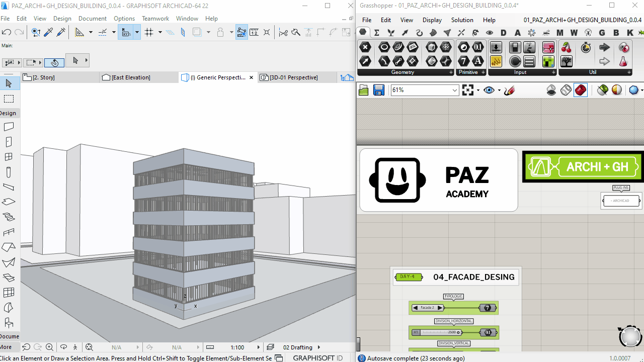This screenshot has width=644, height=362.
Task: Click the Grasshopper sketch pencil icon
Action: (x=509, y=90)
